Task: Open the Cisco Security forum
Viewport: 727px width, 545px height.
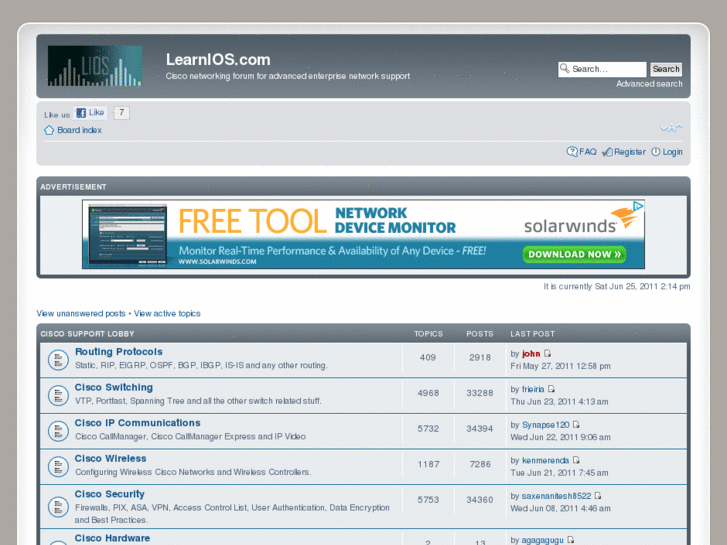Action: point(109,494)
